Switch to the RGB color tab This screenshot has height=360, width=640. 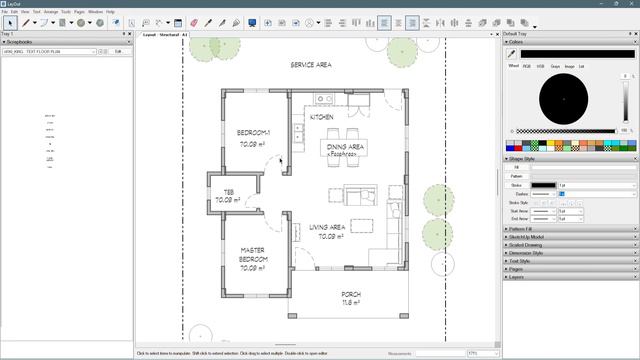(527, 66)
